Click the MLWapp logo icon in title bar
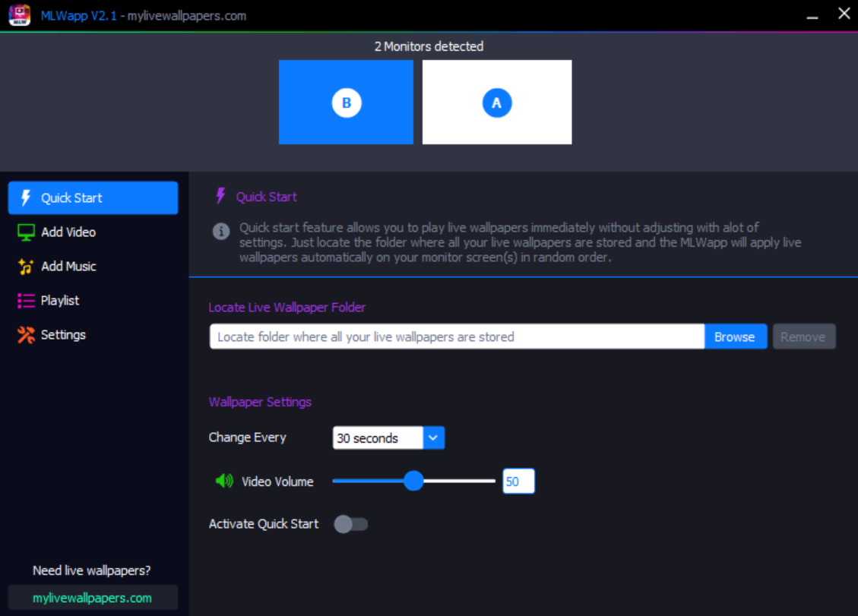The image size is (858, 616). pyautogui.click(x=20, y=14)
